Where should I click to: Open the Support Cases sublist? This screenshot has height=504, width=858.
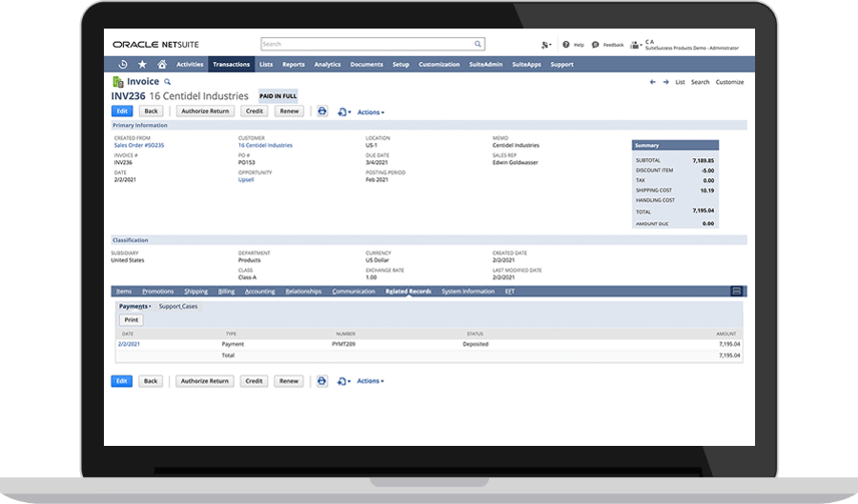[178, 306]
